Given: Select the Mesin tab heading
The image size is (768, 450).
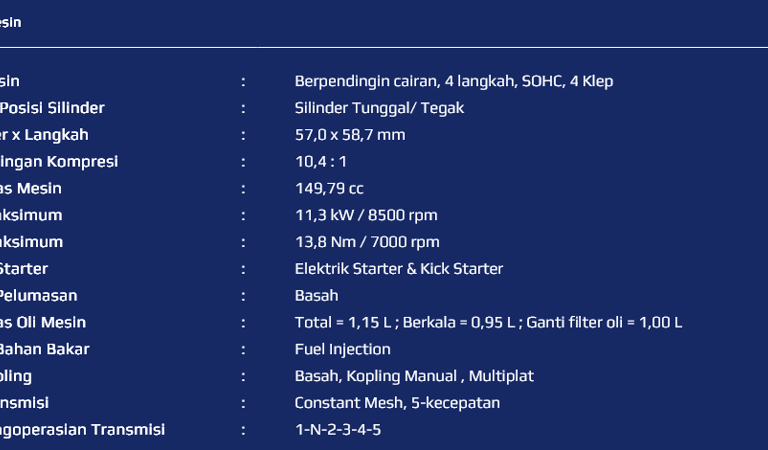Looking at the screenshot, I should (x=10, y=23).
